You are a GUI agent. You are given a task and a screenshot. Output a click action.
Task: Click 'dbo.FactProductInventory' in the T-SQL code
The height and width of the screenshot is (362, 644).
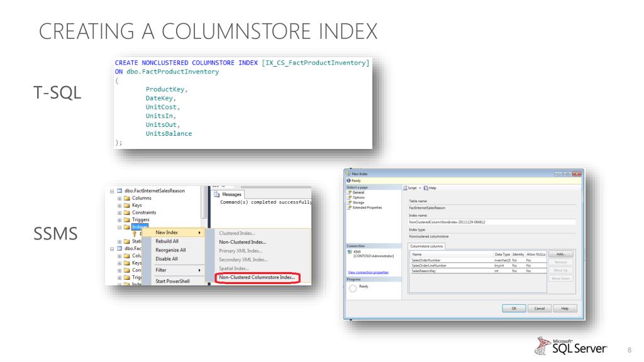(x=172, y=72)
